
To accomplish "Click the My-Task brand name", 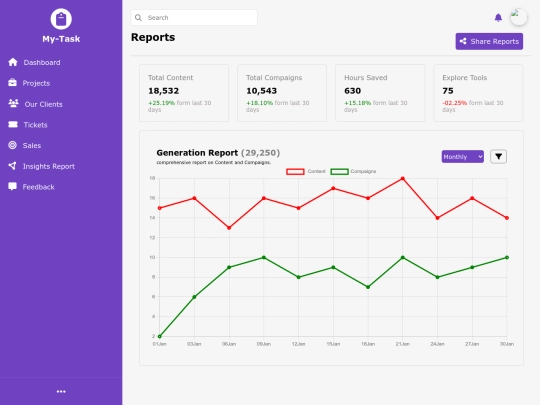I will (x=61, y=39).
